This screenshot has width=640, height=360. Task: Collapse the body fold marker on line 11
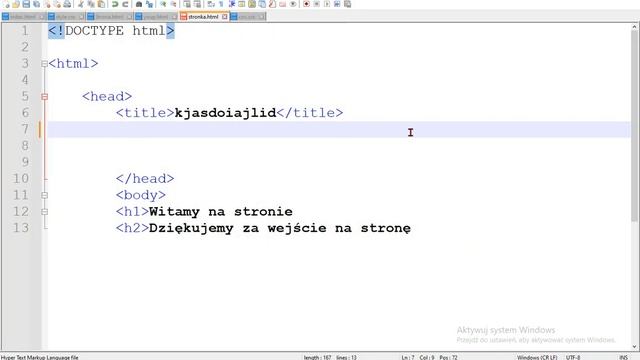pos(44,195)
